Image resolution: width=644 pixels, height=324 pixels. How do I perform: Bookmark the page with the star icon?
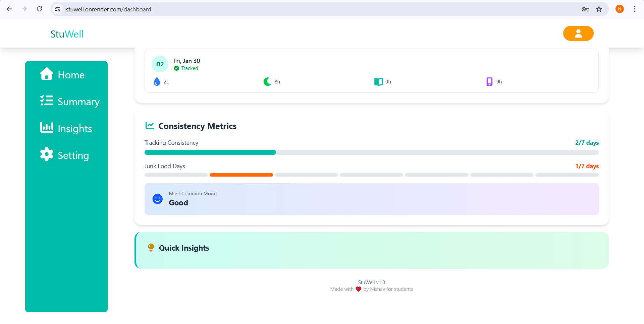coord(599,9)
